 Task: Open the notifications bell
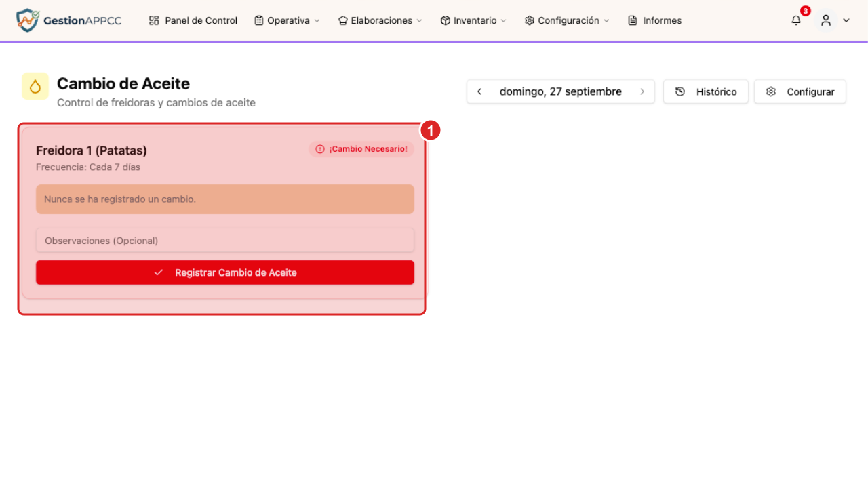pyautogui.click(x=796, y=20)
